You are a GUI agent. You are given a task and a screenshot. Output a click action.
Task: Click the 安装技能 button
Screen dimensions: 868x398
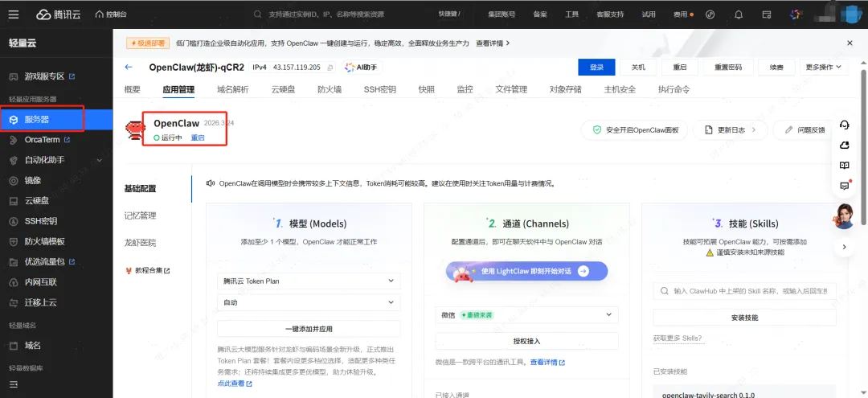pos(744,318)
